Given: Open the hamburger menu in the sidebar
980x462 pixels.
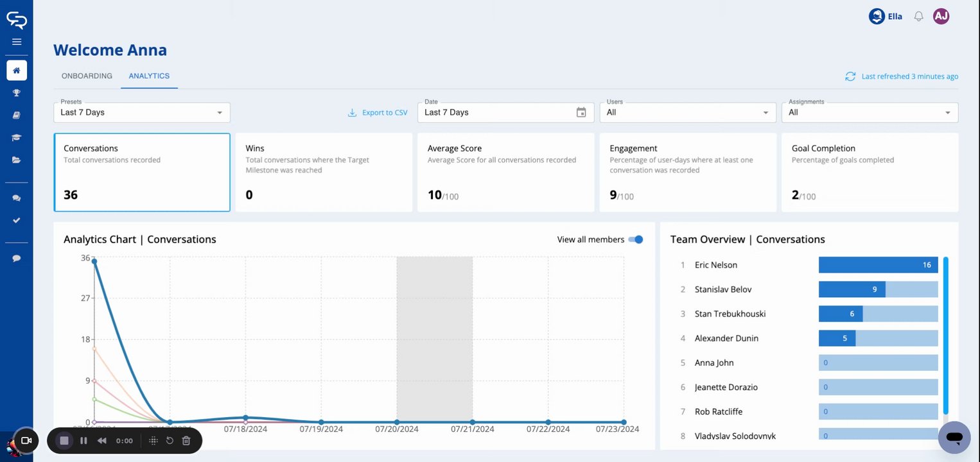Looking at the screenshot, I should click(17, 42).
